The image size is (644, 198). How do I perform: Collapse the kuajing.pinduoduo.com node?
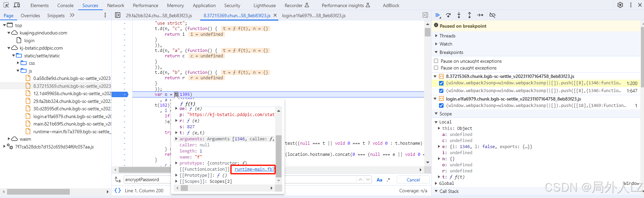pyautogui.click(x=9, y=33)
